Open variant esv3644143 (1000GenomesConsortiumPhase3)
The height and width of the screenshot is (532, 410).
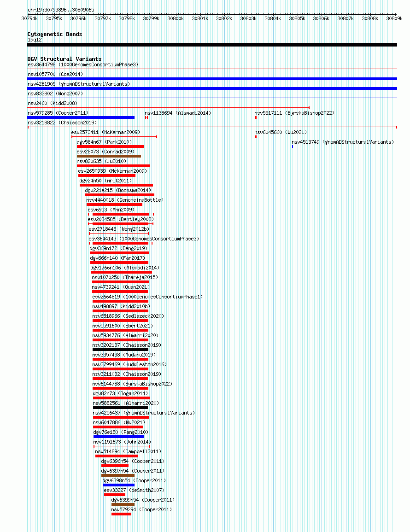(x=144, y=239)
